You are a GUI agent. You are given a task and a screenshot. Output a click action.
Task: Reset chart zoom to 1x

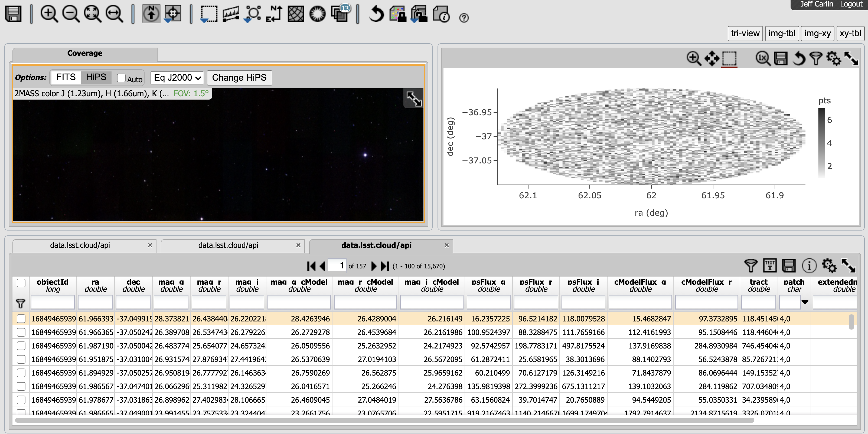[763, 58]
